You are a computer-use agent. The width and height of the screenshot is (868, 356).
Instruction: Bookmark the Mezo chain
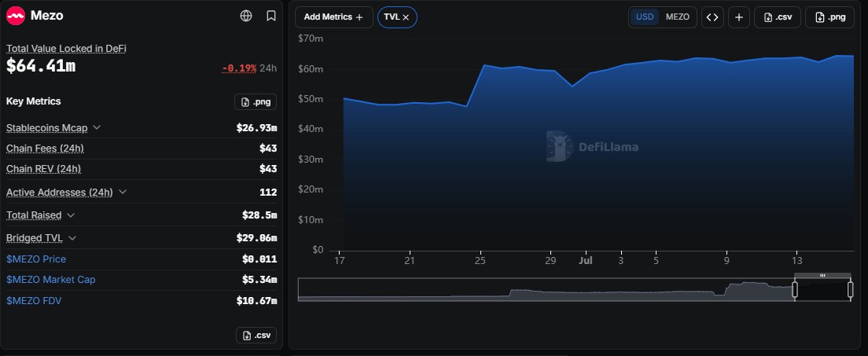pos(271,16)
